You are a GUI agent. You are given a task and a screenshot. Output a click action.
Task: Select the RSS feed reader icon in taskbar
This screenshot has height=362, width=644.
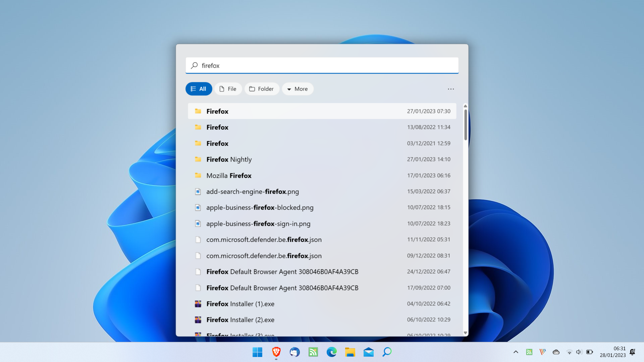tap(313, 352)
